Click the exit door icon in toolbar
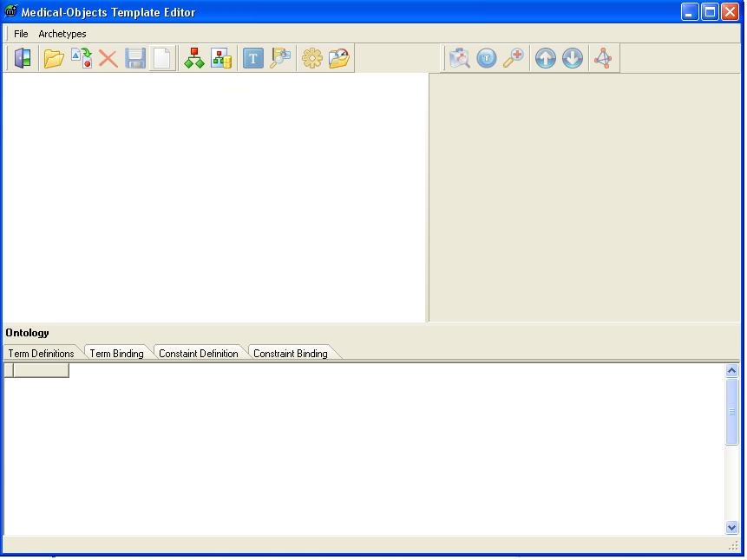The width and height of the screenshot is (747, 560). tap(23, 59)
